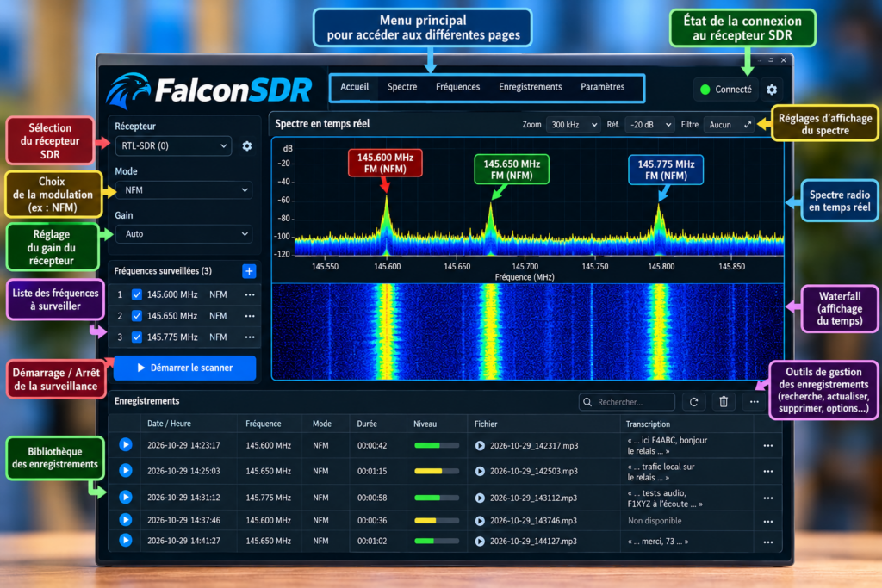This screenshot has height=588, width=882.
Task: Refresh the recordings list
Action: coord(693,402)
